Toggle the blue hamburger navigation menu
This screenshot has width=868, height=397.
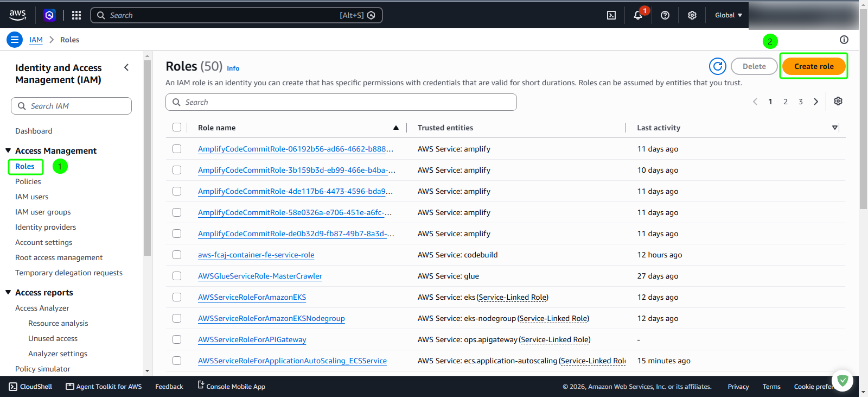tap(15, 40)
